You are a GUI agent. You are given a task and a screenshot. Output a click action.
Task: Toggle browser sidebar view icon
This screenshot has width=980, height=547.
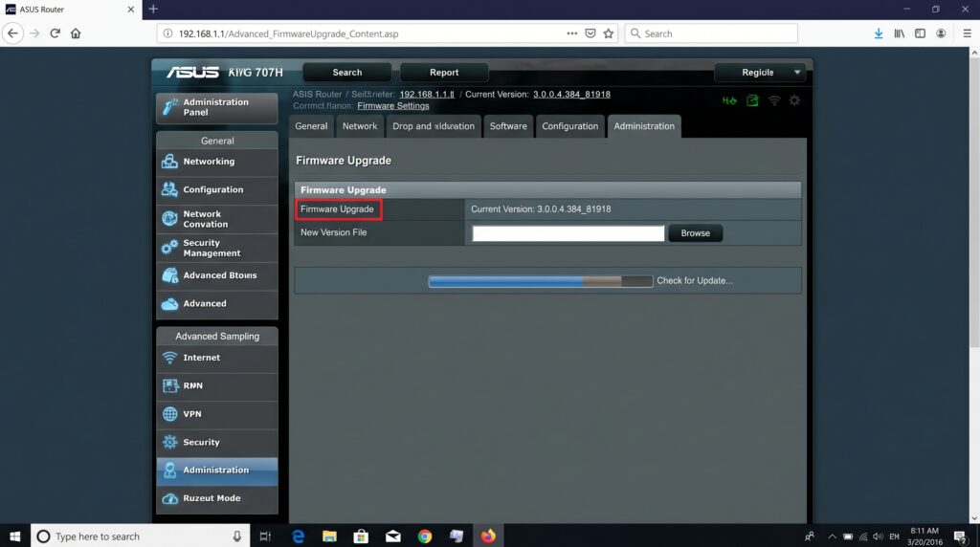920,33
